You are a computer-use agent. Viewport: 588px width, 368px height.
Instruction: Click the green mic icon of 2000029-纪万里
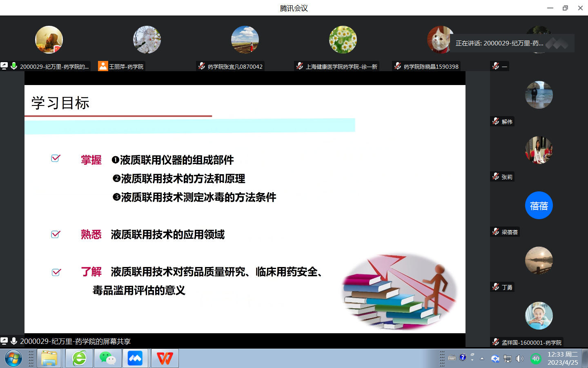pyautogui.click(x=14, y=66)
